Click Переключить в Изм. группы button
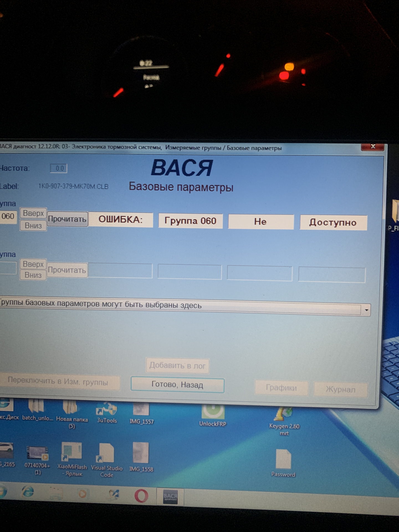The width and height of the screenshot is (399, 532). coord(58,382)
